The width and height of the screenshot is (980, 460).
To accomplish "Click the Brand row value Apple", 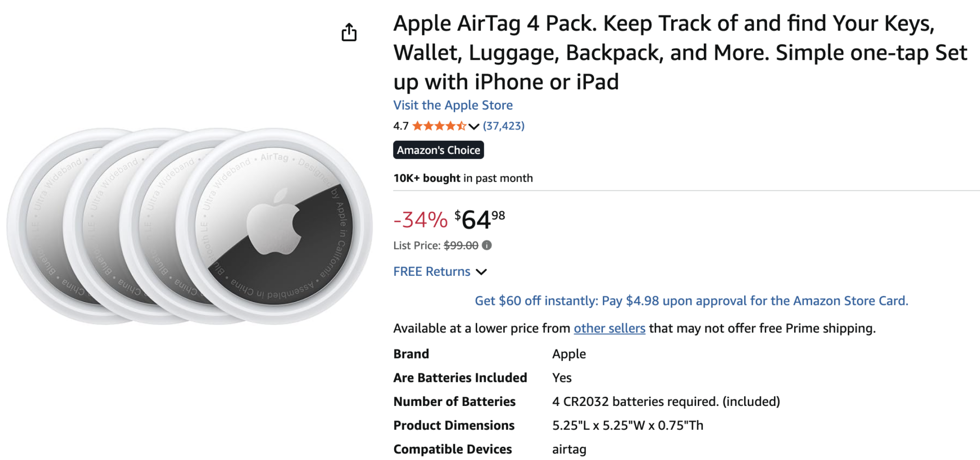I will click(x=569, y=354).
